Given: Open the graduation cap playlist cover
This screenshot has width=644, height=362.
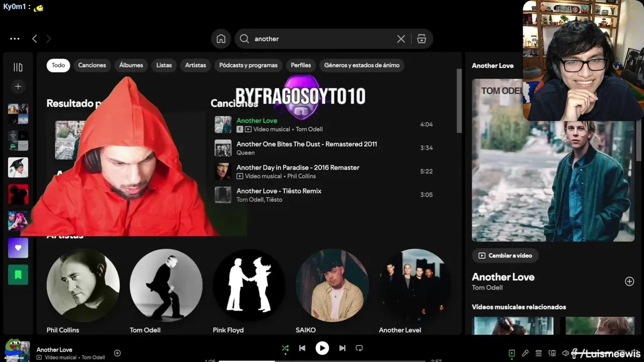Looking at the screenshot, I should [18, 167].
